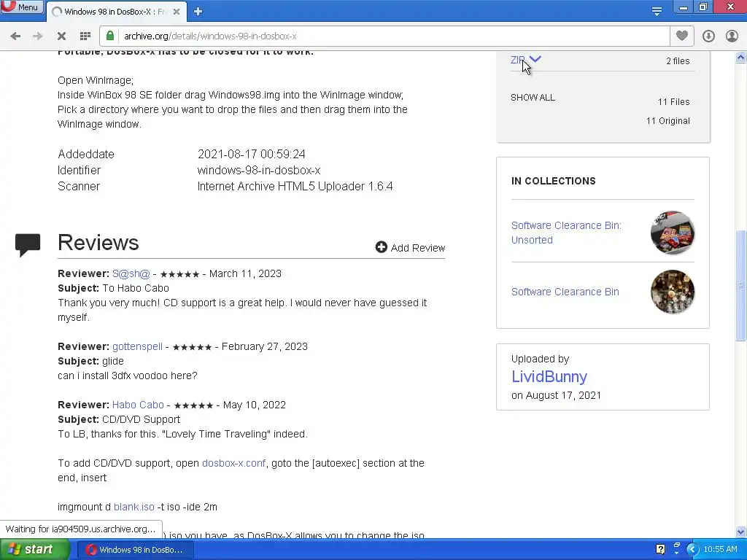Open reviewer S@sh@ profile
The height and width of the screenshot is (560, 747).
(x=131, y=274)
